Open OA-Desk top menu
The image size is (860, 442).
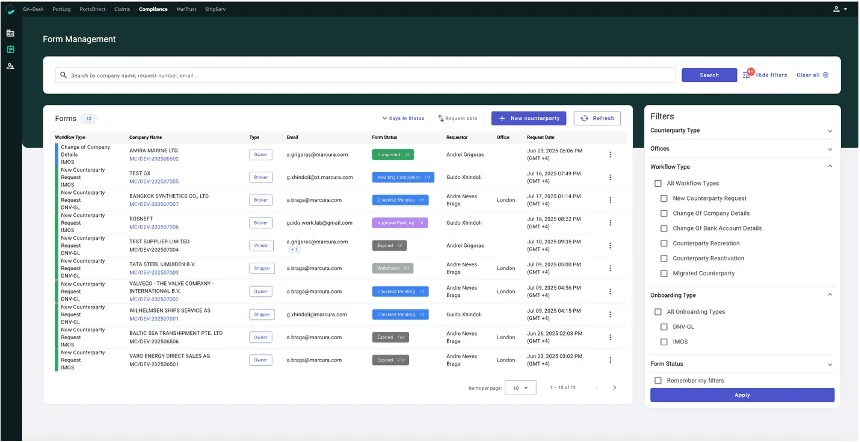(x=33, y=9)
